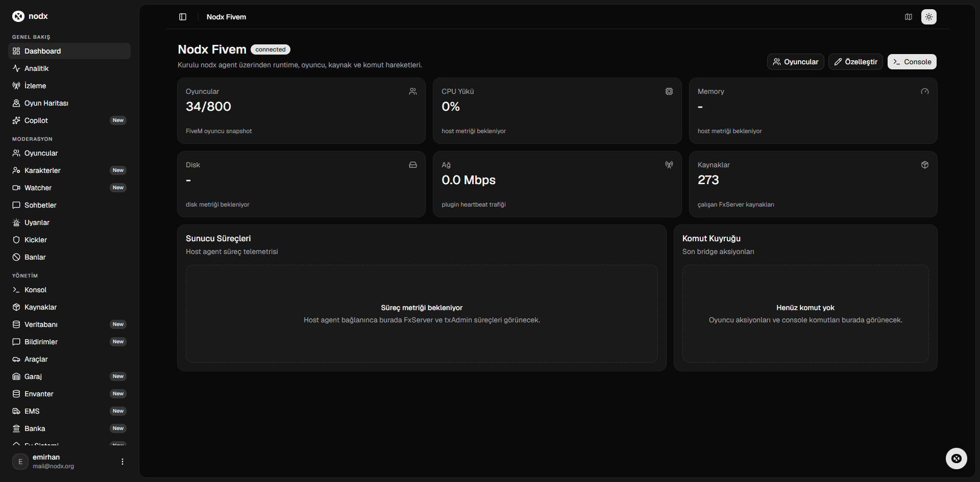Screen dimensions: 980x482
Task: Click the Araçlar car icon
Action: pos(16,359)
